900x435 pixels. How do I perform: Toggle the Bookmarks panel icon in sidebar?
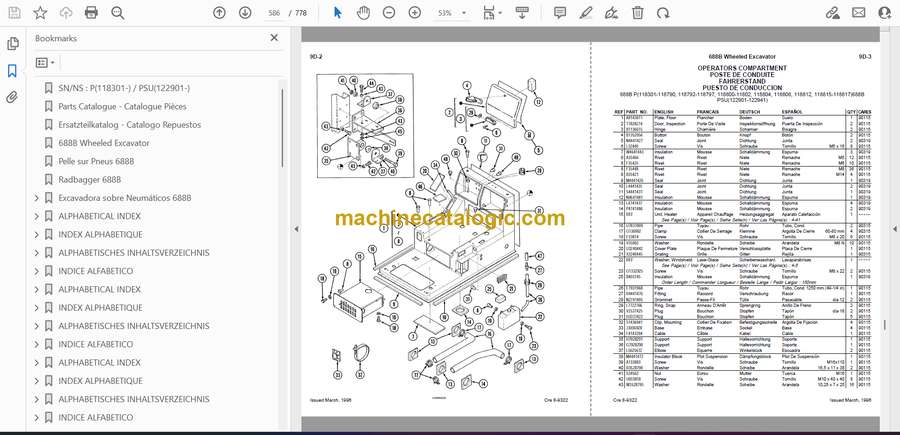tap(12, 71)
